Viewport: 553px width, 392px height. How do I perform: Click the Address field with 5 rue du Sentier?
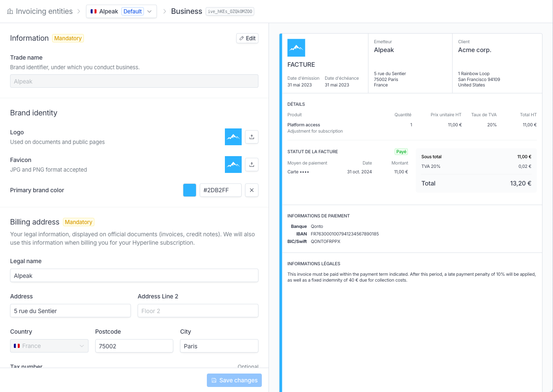pos(70,311)
